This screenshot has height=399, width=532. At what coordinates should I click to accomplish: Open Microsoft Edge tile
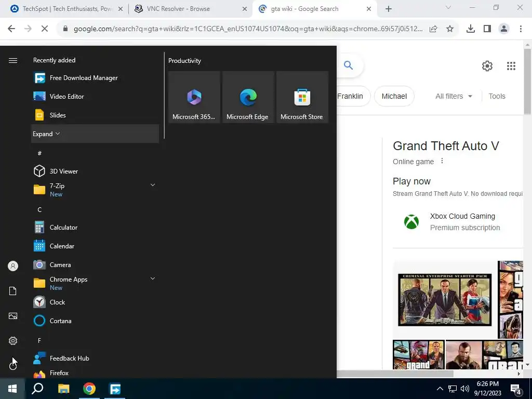click(248, 97)
